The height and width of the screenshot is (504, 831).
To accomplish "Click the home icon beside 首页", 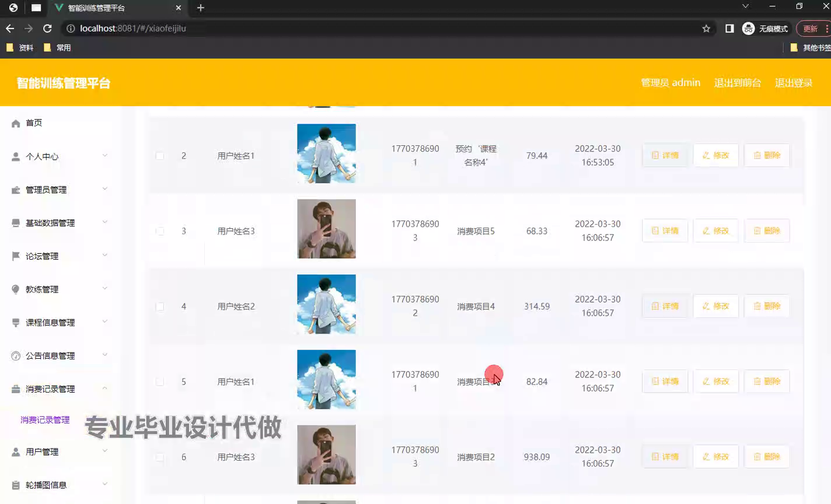I will 16,123.
